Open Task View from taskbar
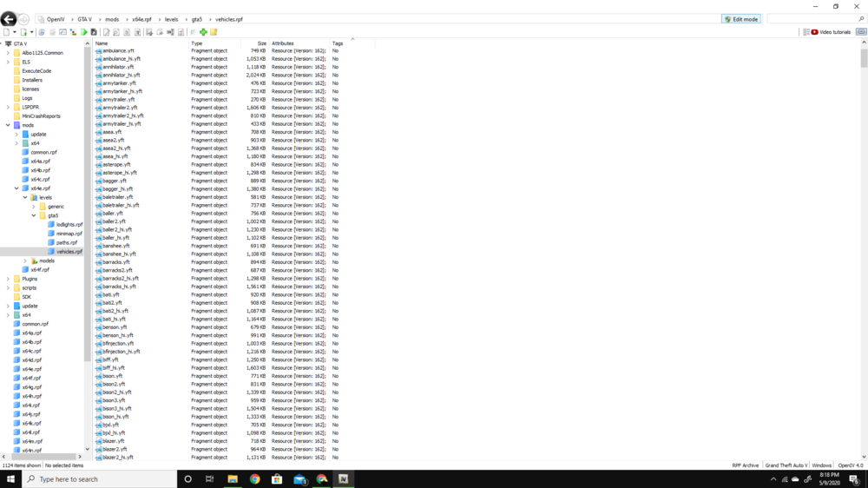This screenshot has width=868, height=488. 210,479
